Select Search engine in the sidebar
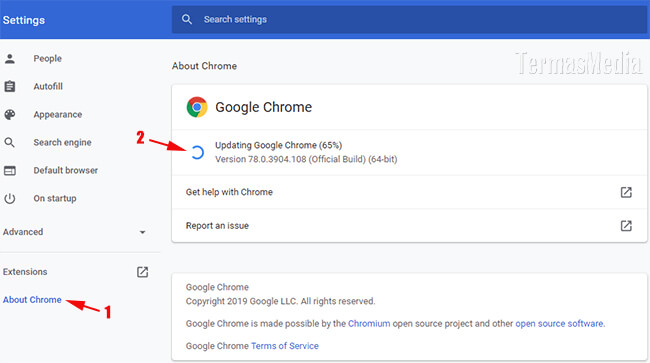The height and width of the screenshot is (363, 650). point(62,143)
